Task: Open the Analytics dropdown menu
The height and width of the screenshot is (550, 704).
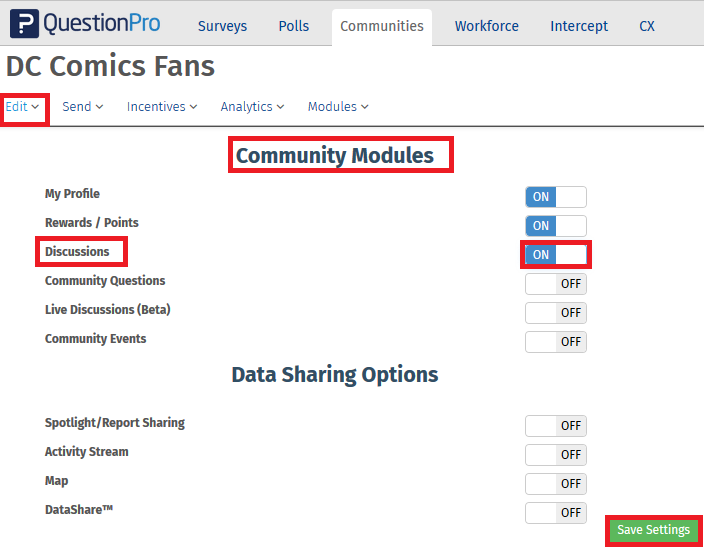Action: [x=252, y=107]
